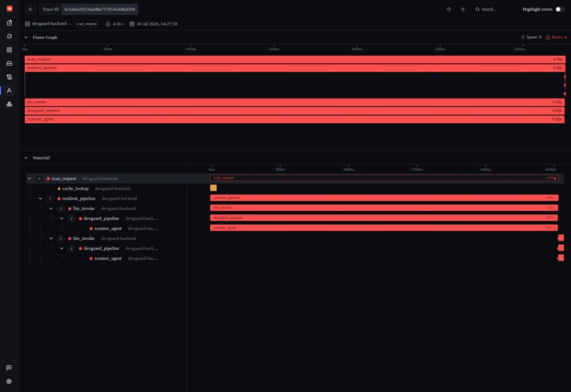
Task: Click the scan_request pill in the header
Action: [86, 23]
